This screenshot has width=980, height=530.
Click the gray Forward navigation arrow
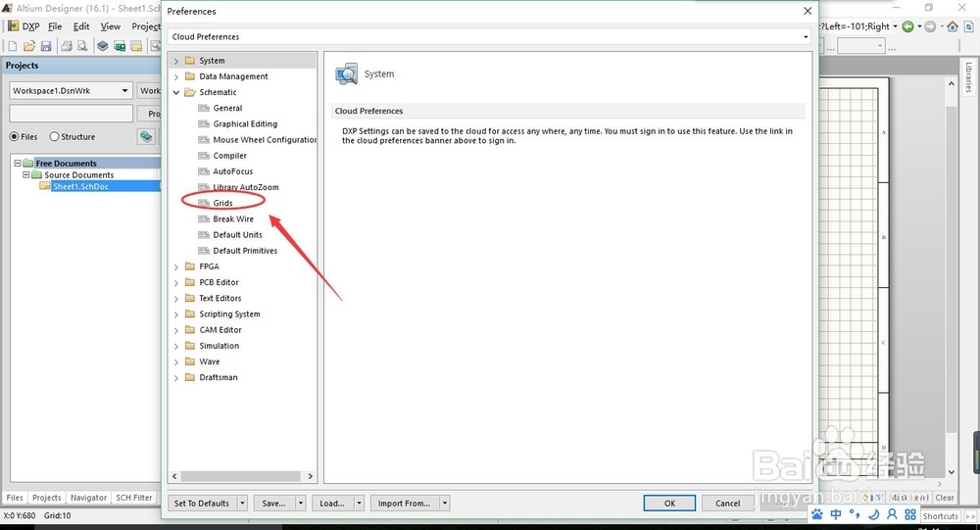[930, 26]
